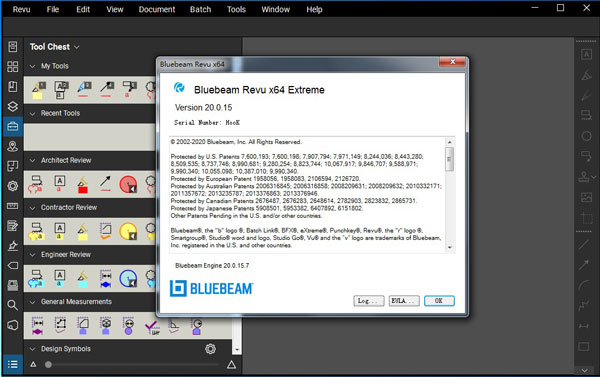The height and width of the screenshot is (377, 600).
Task: Open the Search magnifier panel icon
Action: click(x=13, y=305)
